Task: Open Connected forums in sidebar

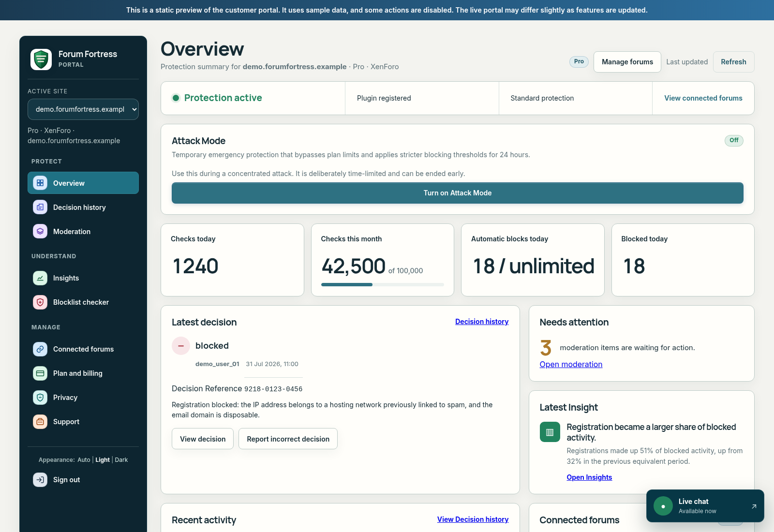Action: click(x=83, y=349)
